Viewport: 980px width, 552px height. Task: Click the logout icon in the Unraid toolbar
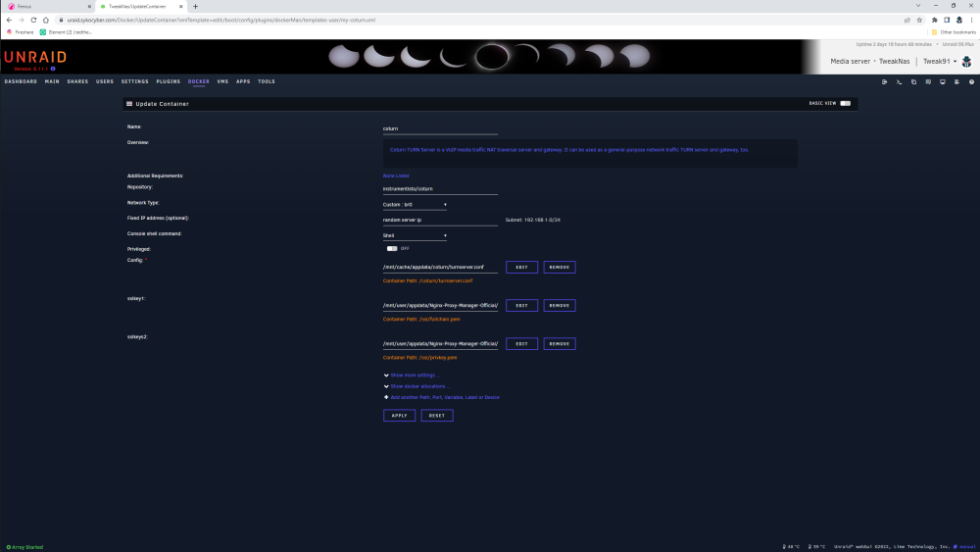(884, 82)
